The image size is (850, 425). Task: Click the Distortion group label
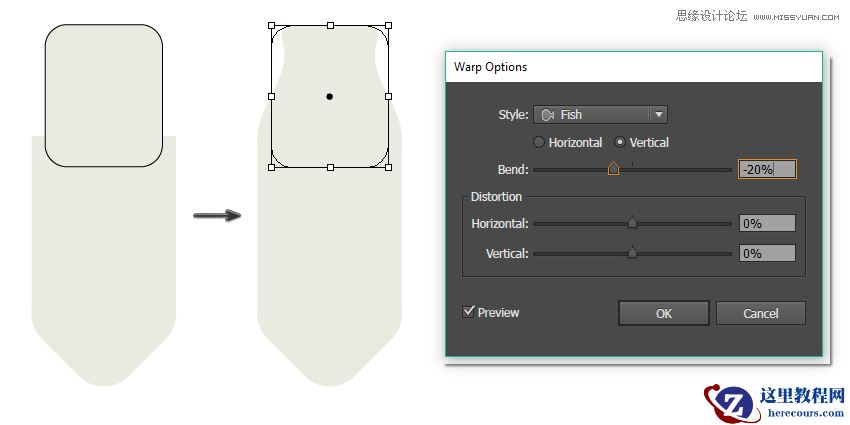click(x=496, y=197)
